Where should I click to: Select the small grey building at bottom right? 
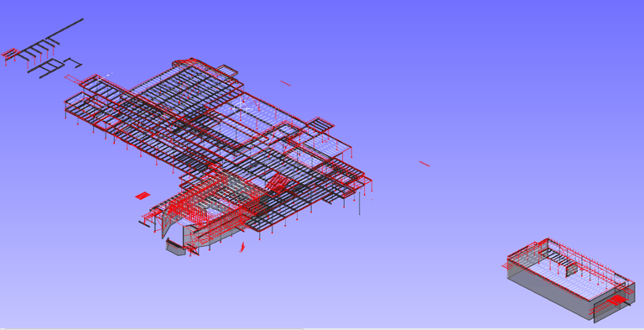tap(569, 280)
